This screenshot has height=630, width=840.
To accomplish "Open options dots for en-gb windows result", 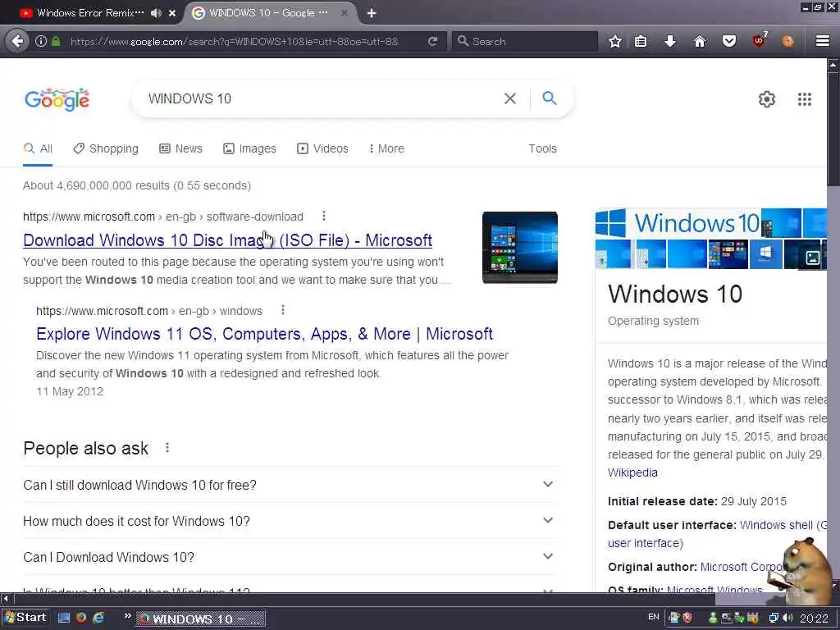I will (283, 310).
